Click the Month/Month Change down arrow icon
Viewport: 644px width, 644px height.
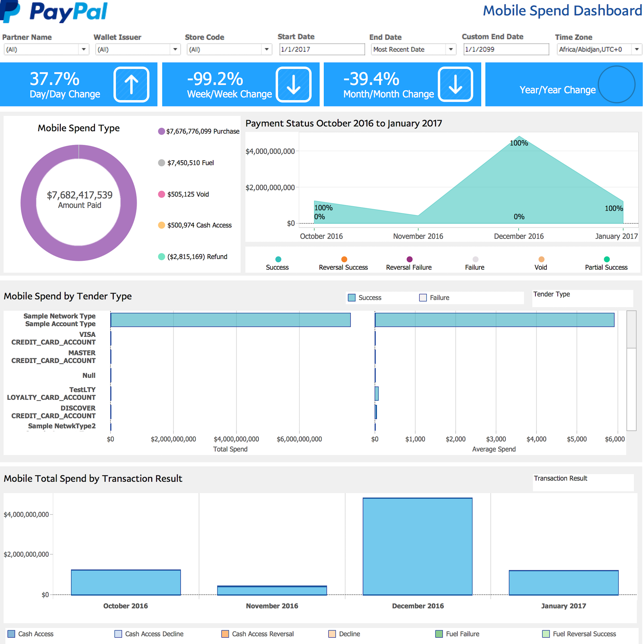tap(455, 84)
